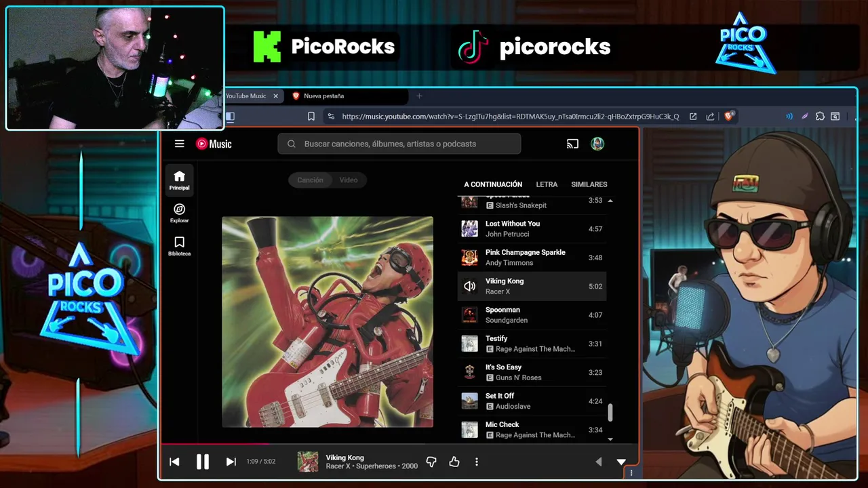Image resolution: width=868 pixels, height=488 pixels.
Task: Open the Guns N' Roses artist link
Action: tap(519, 378)
